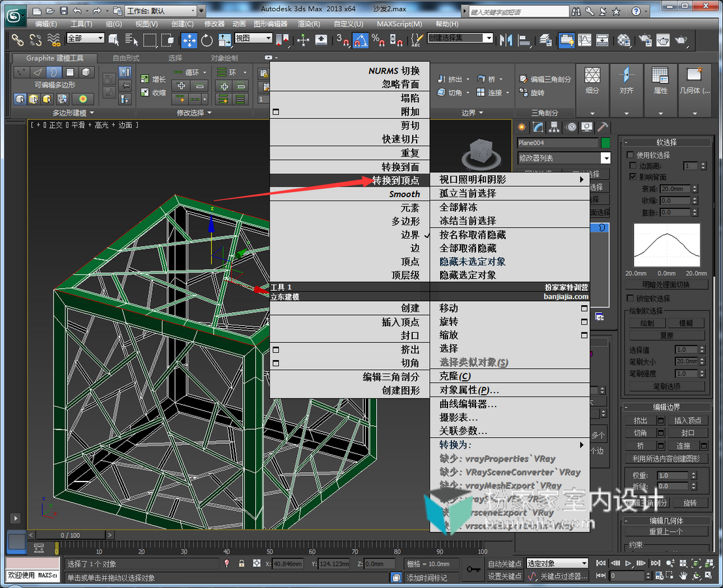The height and width of the screenshot is (588, 723).
Task: Open the 修改器 menu
Action: point(214,24)
